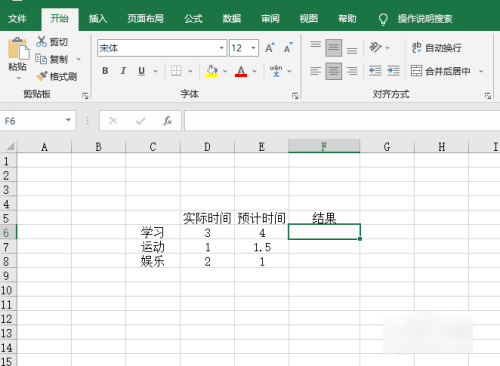Center text horizontally
The image size is (500, 366).
click(333, 71)
